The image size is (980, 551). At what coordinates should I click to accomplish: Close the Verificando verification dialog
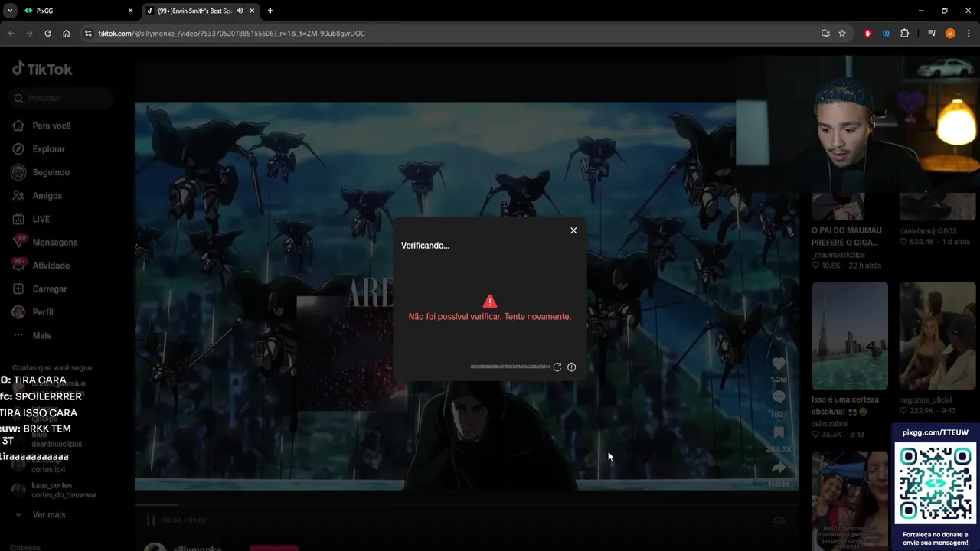pyautogui.click(x=573, y=230)
